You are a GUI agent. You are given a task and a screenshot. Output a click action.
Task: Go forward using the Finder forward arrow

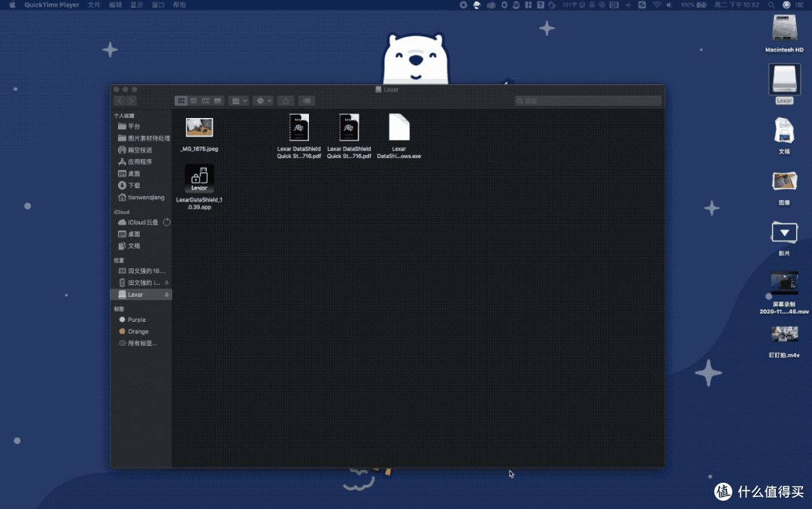coord(132,101)
